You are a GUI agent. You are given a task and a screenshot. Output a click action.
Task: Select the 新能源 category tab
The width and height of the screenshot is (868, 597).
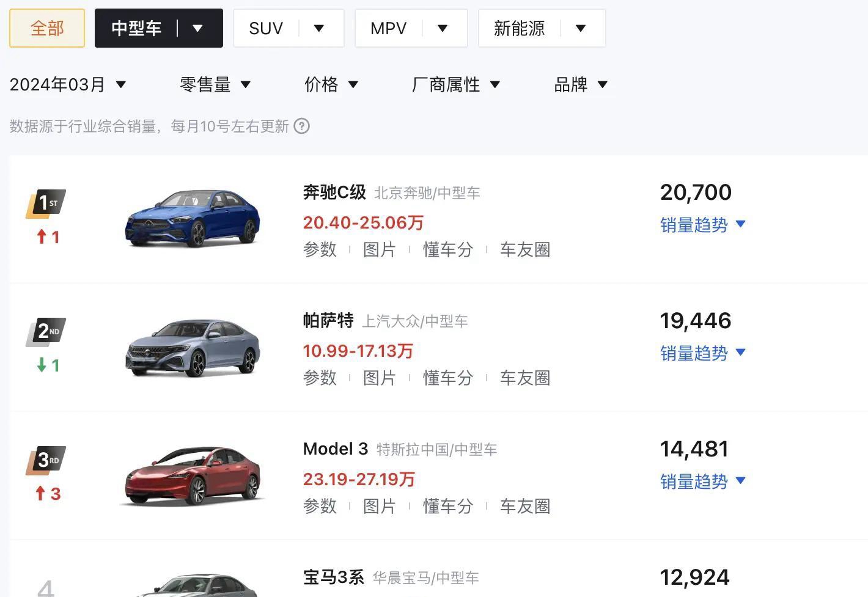click(x=519, y=28)
